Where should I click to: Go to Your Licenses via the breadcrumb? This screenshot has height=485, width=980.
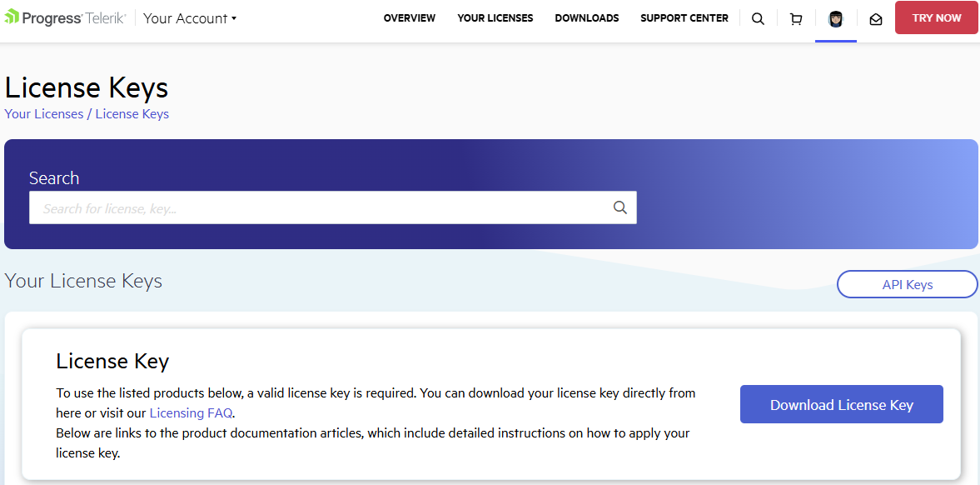43,113
